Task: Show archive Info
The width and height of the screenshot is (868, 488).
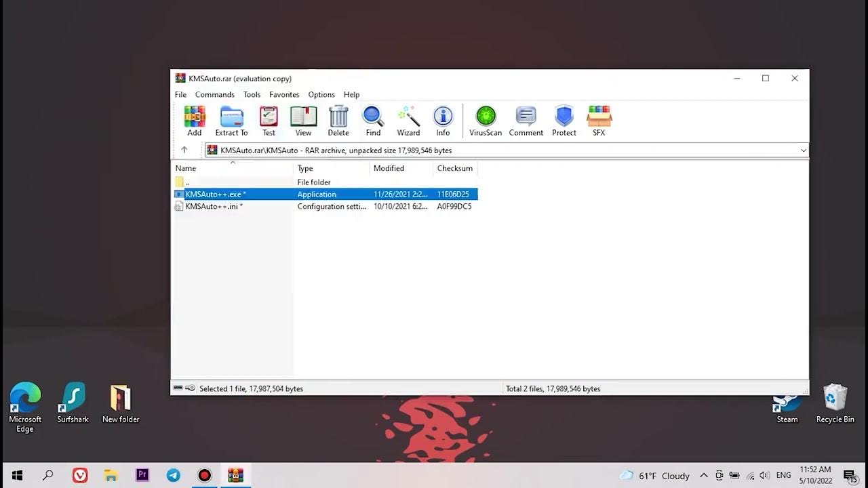Action: [443, 121]
